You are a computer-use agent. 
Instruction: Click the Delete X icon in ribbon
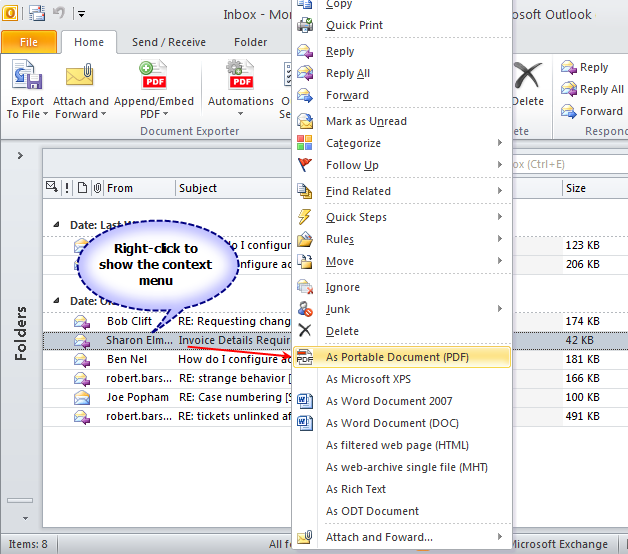528,75
